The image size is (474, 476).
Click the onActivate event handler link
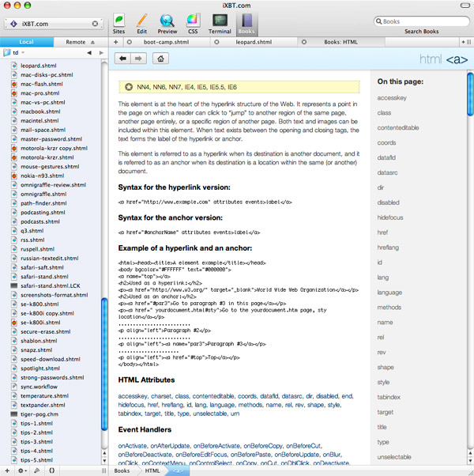[x=132, y=446]
